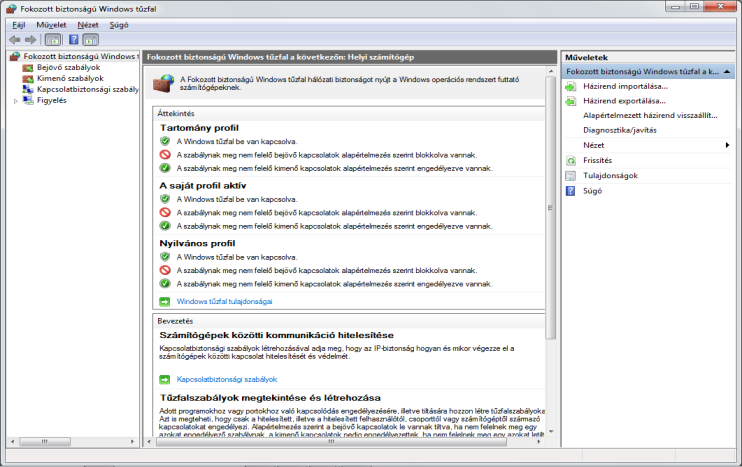
Task: Open the Súgó menu in menu bar
Action: 119,25
